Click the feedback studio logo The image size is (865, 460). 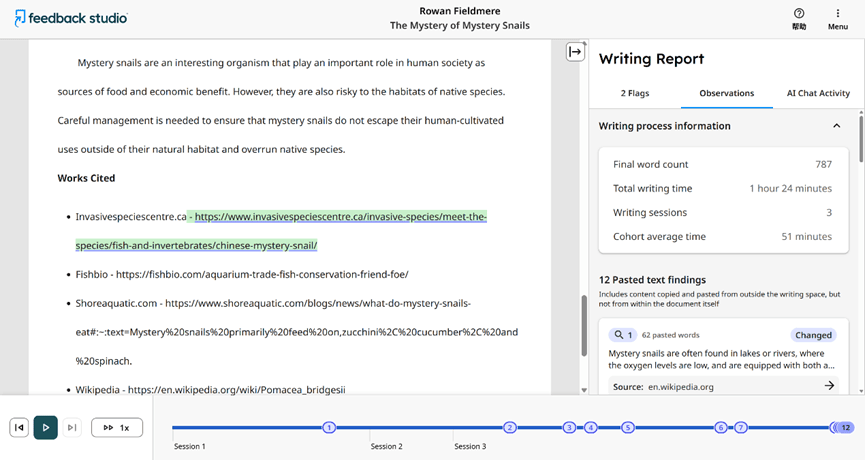(71, 18)
